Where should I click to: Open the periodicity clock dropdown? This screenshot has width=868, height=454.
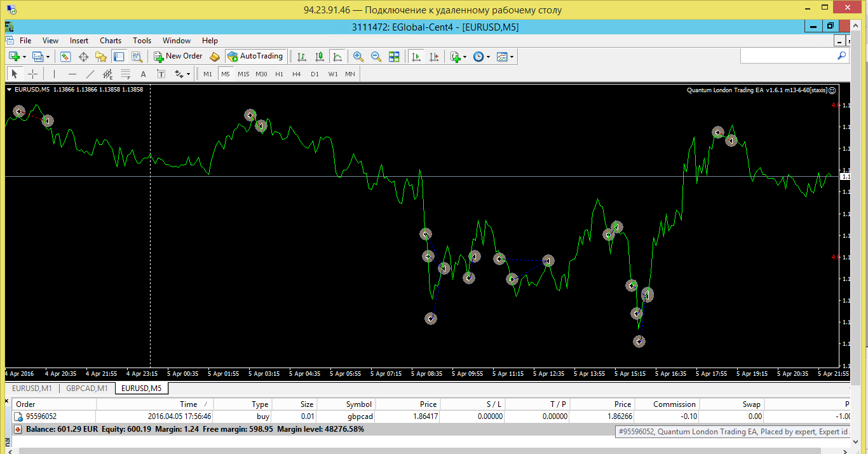pos(488,57)
